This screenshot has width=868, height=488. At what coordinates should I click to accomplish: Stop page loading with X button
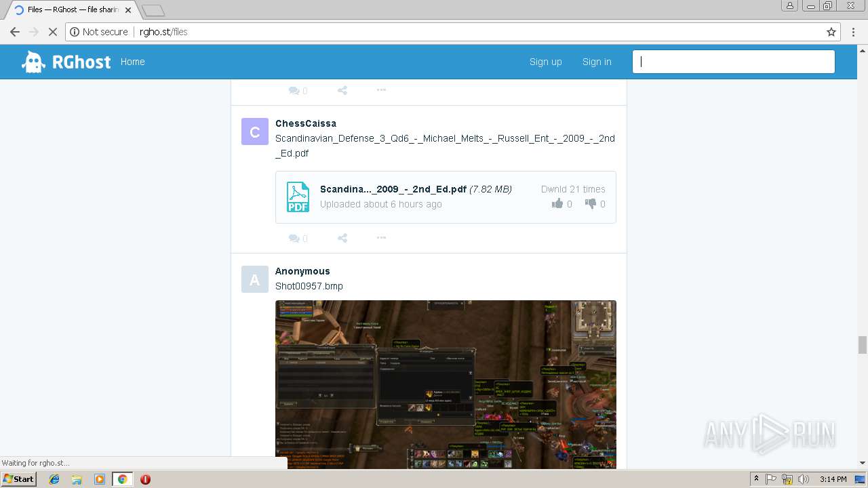click(53, 32)
